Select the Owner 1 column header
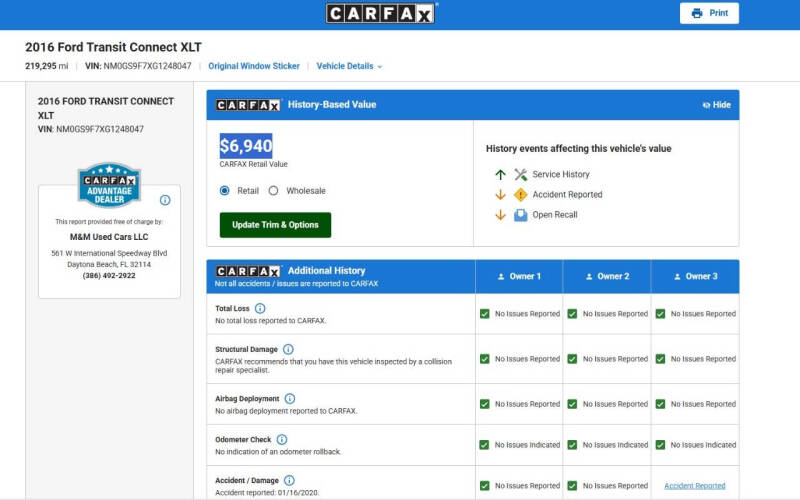The image size is (800, 500). (519, 276)
